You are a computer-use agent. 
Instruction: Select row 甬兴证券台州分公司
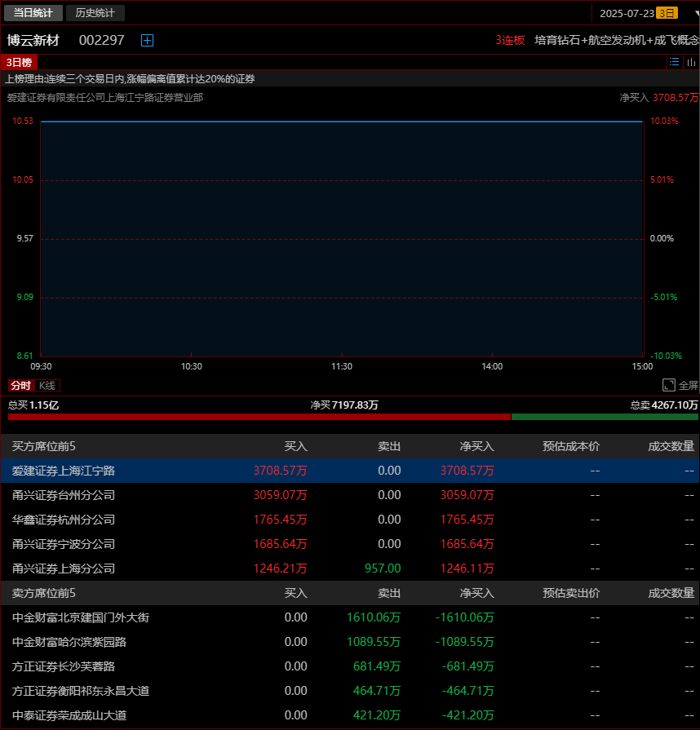(x=350, y=495)
